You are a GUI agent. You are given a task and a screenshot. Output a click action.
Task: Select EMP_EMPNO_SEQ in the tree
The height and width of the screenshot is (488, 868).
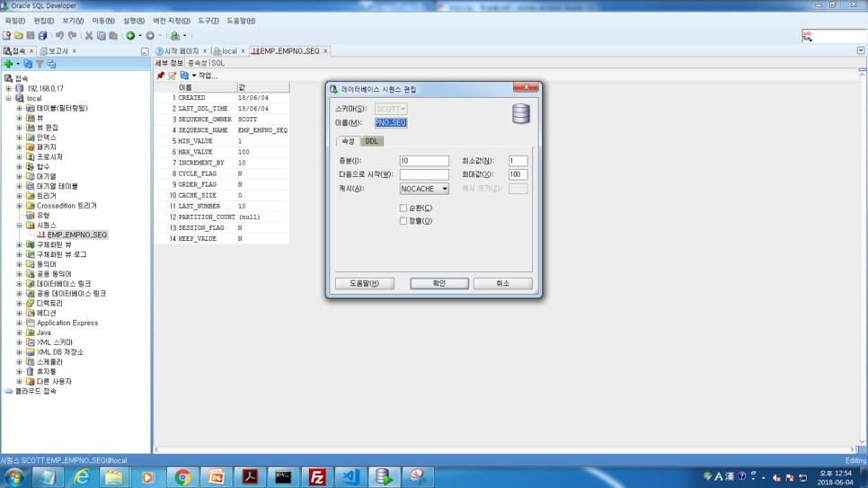tap(77, 235)
